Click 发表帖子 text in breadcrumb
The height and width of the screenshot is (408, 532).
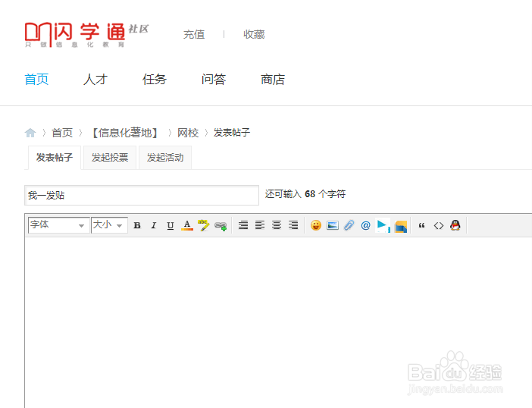[232, 133]
